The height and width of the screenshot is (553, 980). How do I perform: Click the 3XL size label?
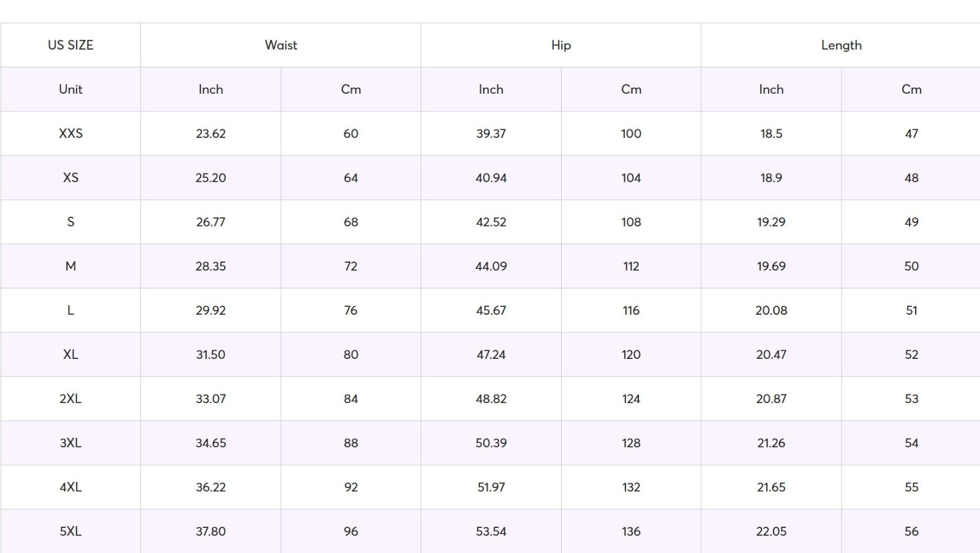(70, 443)
